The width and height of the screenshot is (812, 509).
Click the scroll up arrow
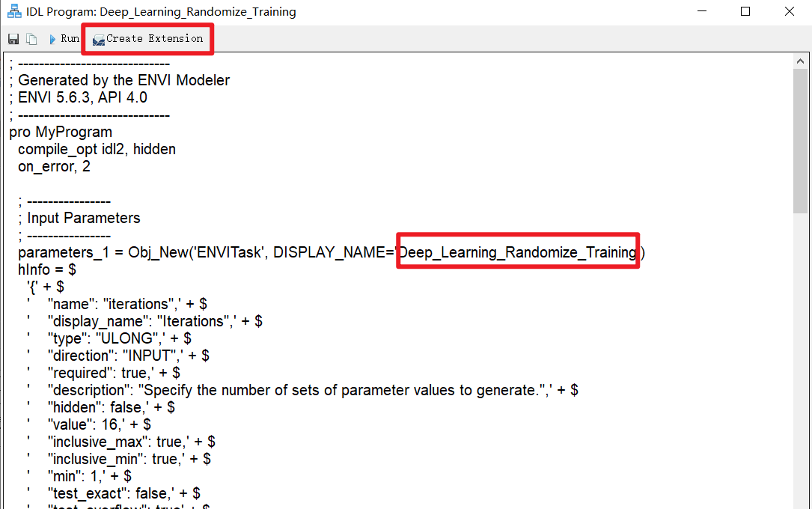(x=800, y=61)
